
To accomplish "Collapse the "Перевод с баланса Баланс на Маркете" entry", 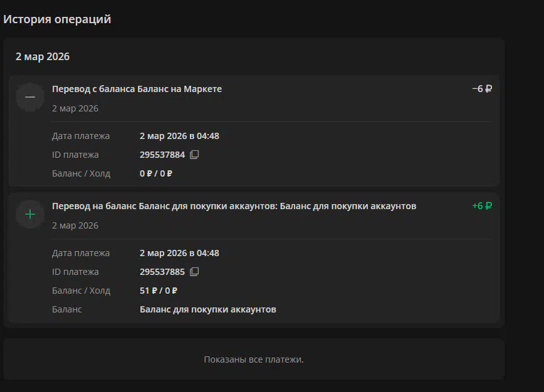I will click(x=137, y=89).
